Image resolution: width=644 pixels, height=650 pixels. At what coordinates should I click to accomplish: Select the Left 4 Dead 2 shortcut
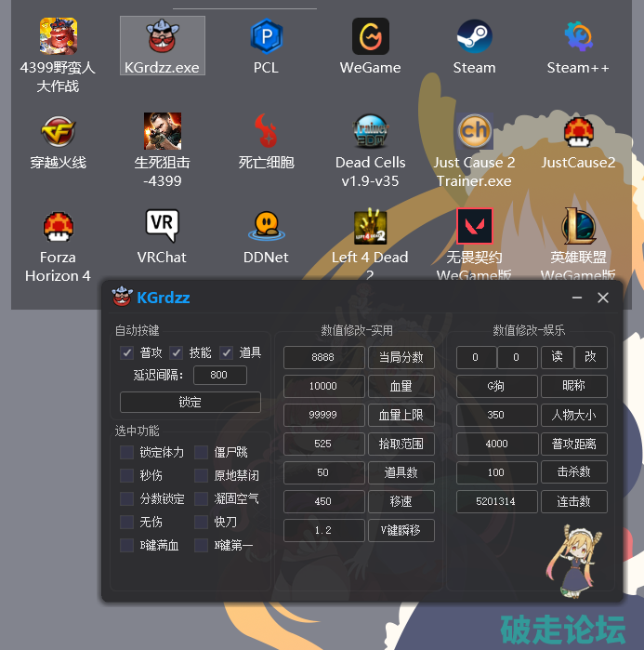point(370,227)
